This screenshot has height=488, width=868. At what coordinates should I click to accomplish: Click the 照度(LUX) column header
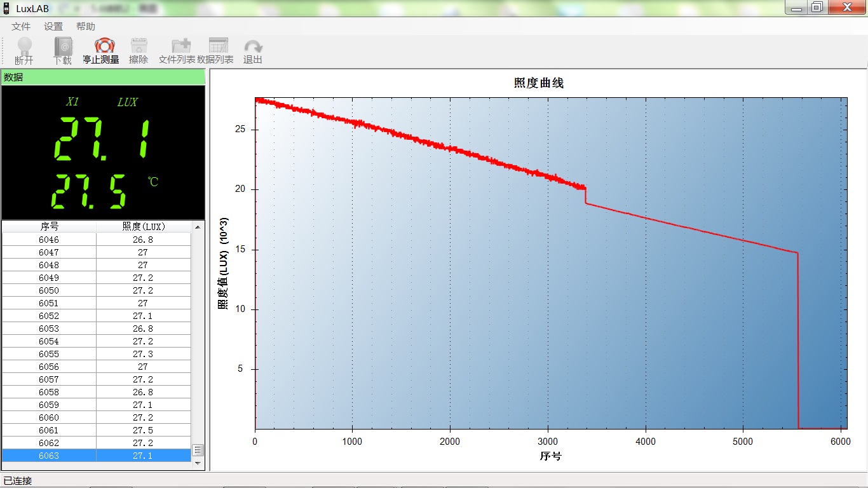pyautogui.click(x=143, y=226)
